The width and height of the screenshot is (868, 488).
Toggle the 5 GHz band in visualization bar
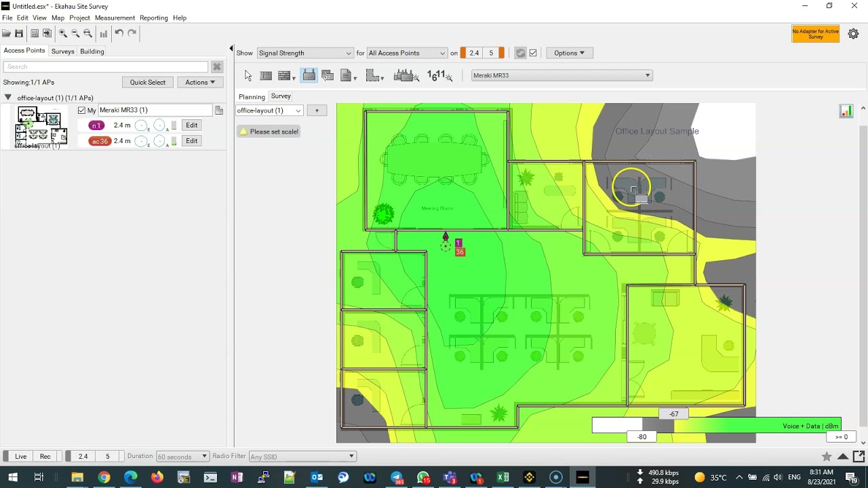point(492,53)
